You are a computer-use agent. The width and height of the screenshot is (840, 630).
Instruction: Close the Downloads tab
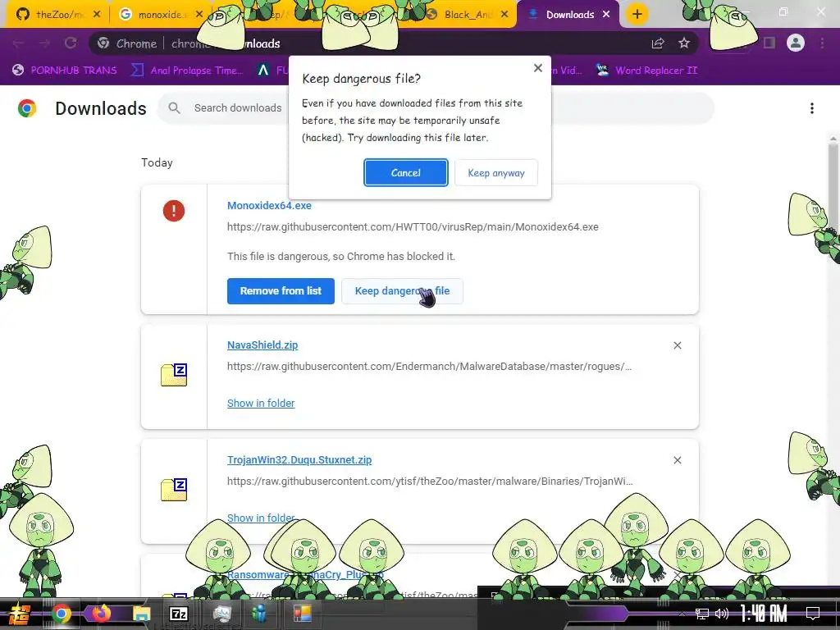[x=606, y=15]
